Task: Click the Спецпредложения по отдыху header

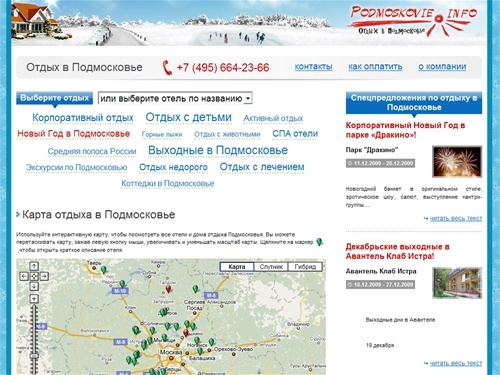Action: [414, 102]
